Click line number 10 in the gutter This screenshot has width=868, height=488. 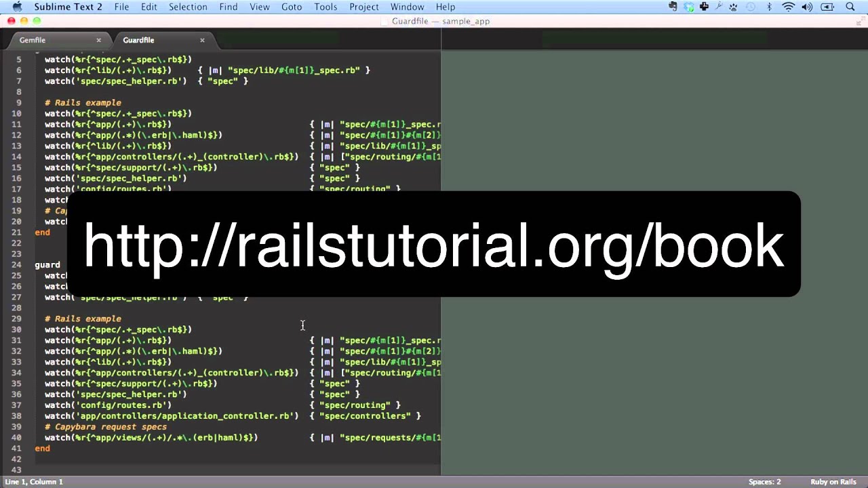(x=16, y=113)
